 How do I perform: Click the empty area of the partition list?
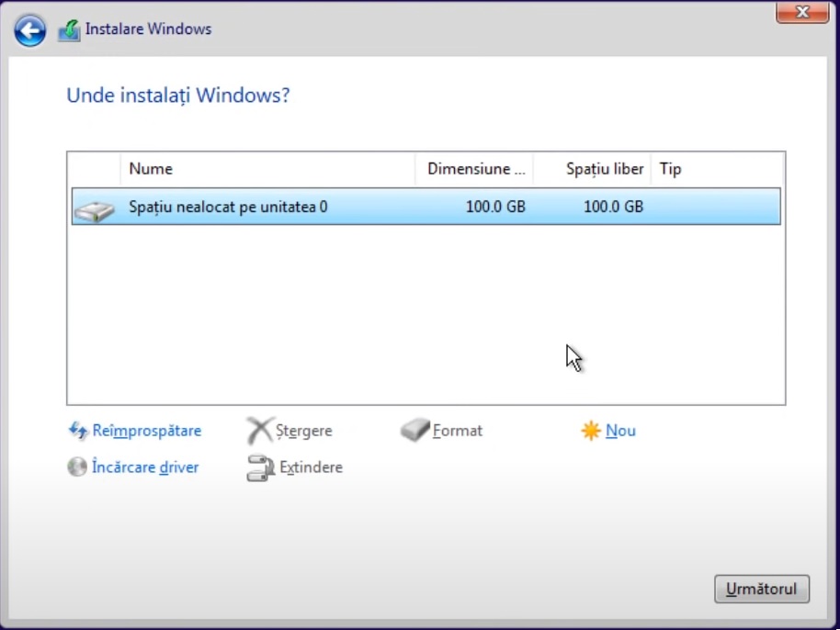point(368,312)
